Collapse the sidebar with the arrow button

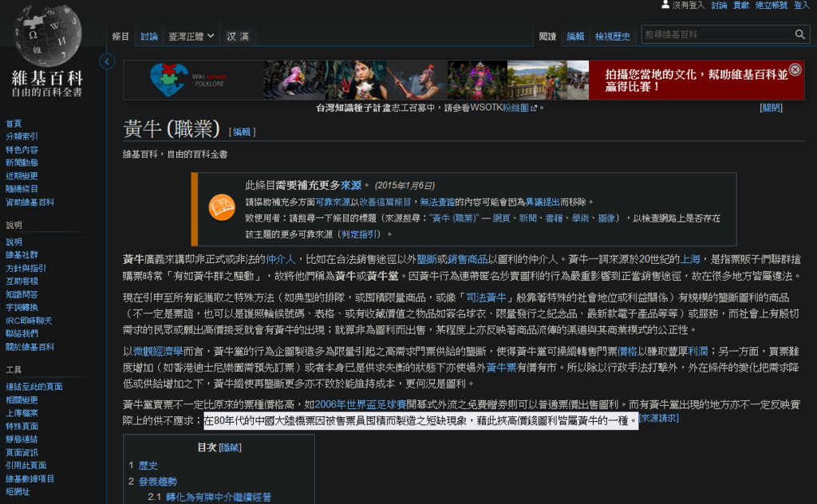click(x=107, y=61)
